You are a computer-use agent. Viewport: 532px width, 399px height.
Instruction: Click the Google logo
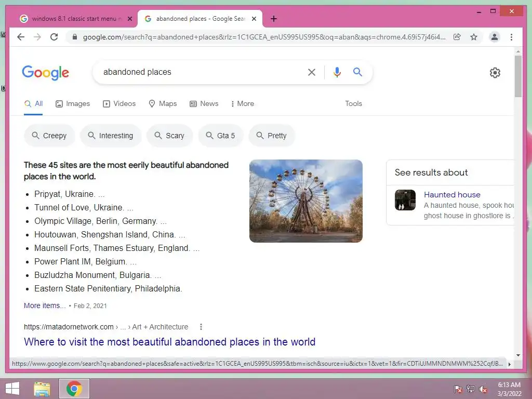[46, 73]
